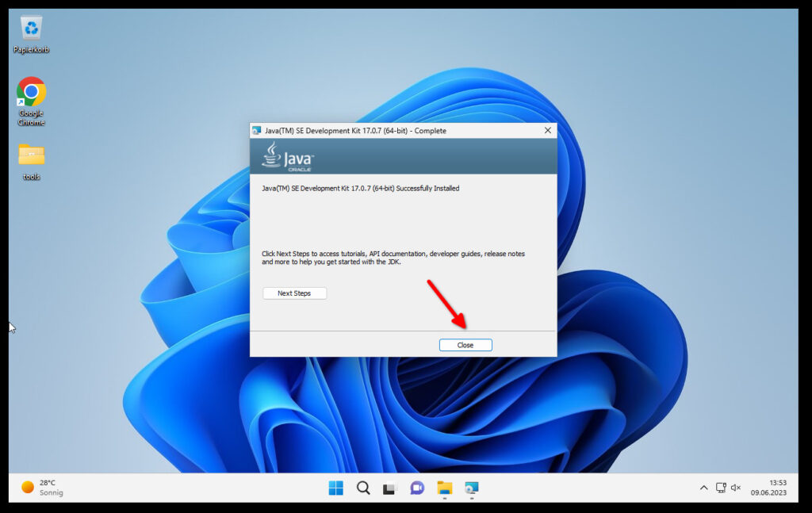Viewport: 812px width, 513px height.
Task: Launch the Chat app from the taskbar
Action: 417,488
